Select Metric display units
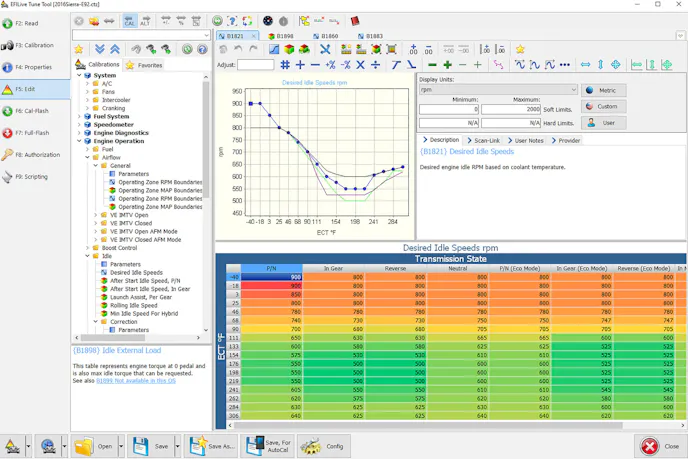688x459 pixels. pos(603,90)
